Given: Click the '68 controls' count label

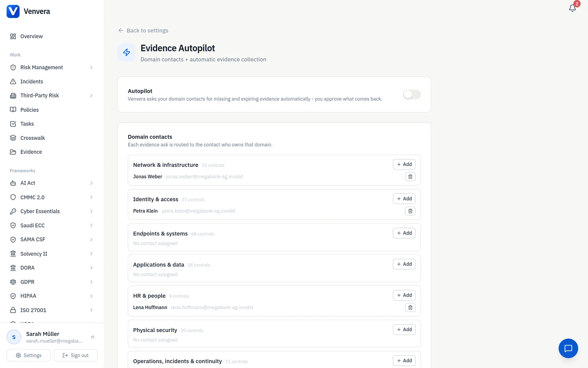Looking at the screenshot, I should coord(202,234).
